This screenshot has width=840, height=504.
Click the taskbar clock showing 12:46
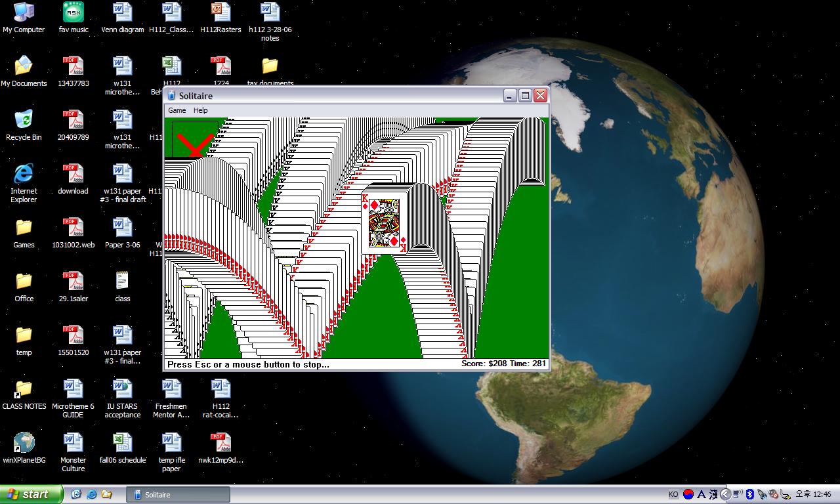[x=814, y=495]
